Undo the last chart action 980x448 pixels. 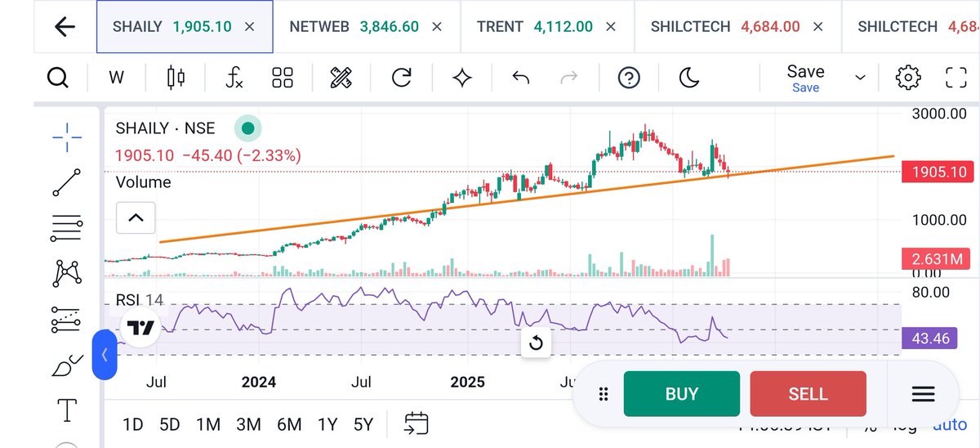pyautogui.click(x=520, y=78)
